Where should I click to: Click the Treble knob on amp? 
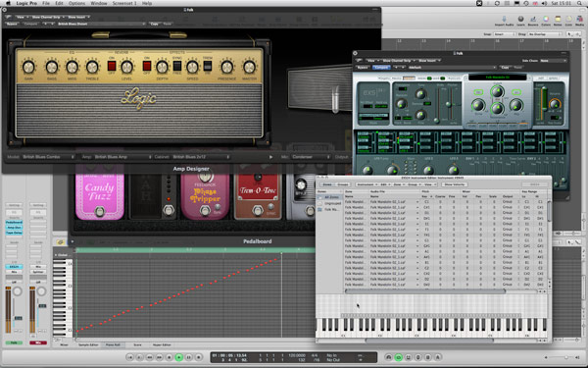92,68
